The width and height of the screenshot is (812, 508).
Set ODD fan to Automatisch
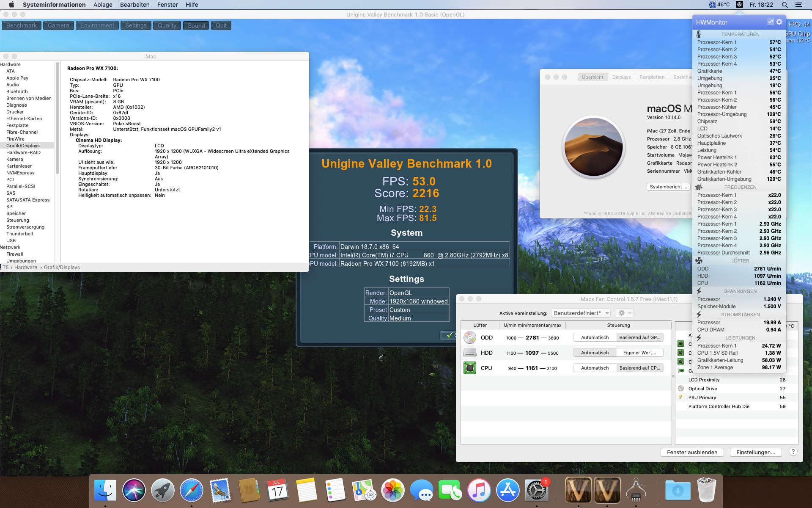click(x=595, y=337)
